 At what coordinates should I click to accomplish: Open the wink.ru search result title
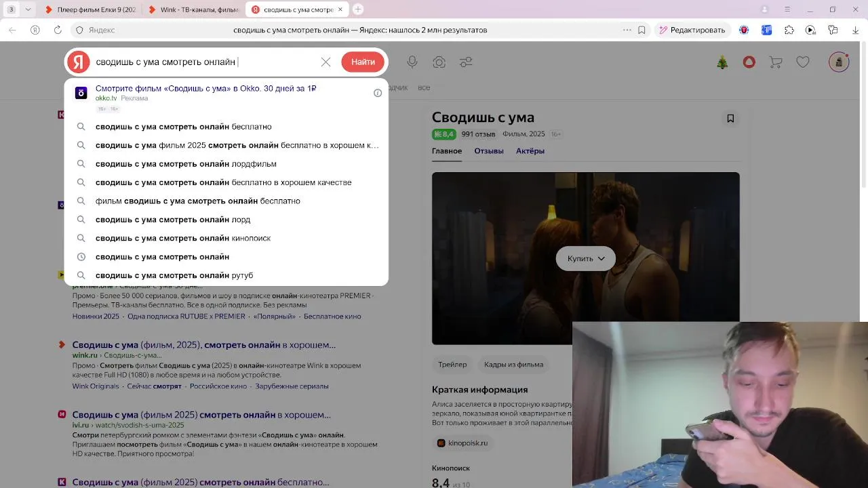click(x=204, y=345)
